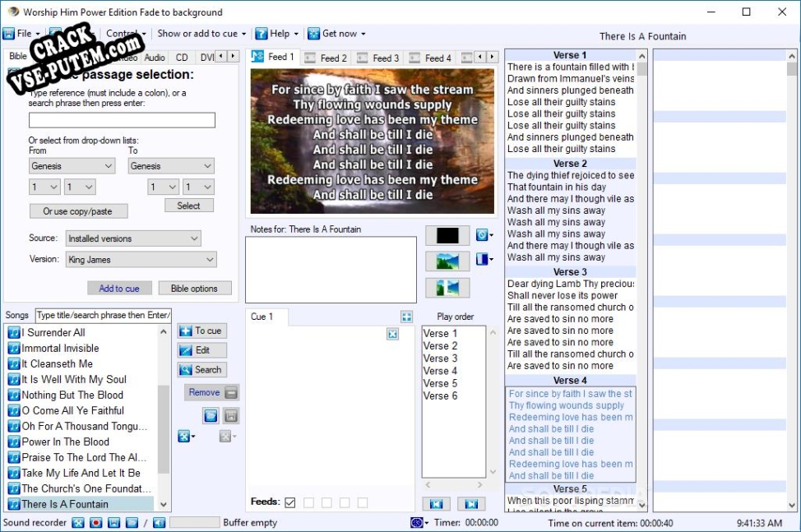This screenshot has width=801, height=532.
Task: Switch to the Feed 2 tab
Action: coord(326,58)
